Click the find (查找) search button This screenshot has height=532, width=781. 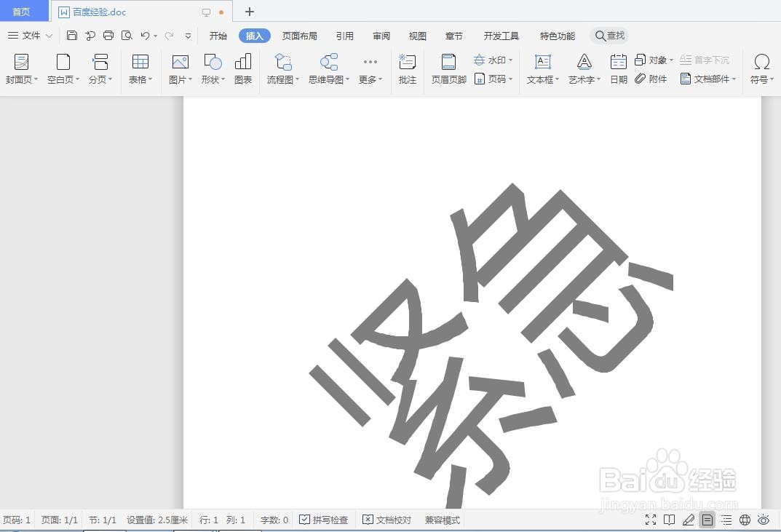coord(610,36)
